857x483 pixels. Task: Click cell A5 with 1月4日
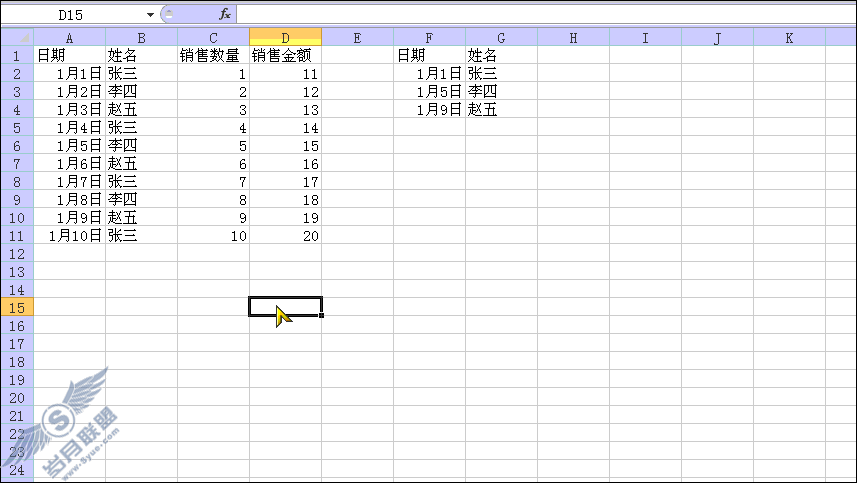click(69, 127)
